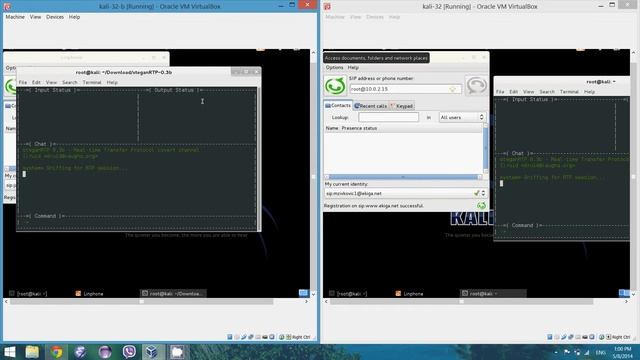Open Edit menu in steganRTP terminal
640x360 pixels.
point(36,82)
